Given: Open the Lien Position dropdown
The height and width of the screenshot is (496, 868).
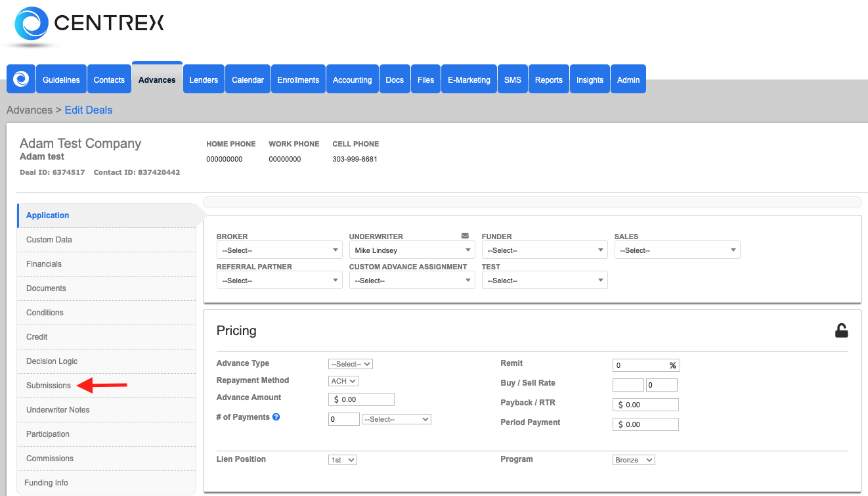Looking at the screenshot, I should tap(342, 459).
